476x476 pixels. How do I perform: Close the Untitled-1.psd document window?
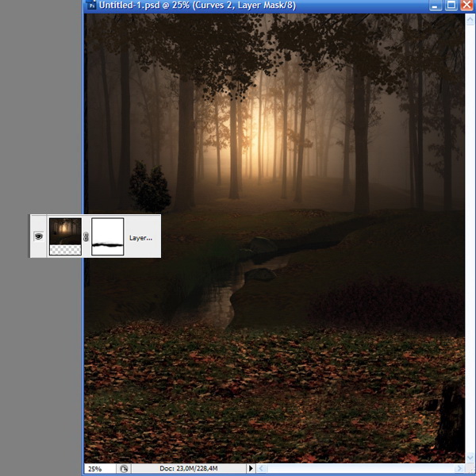click(x=467, y=6)
